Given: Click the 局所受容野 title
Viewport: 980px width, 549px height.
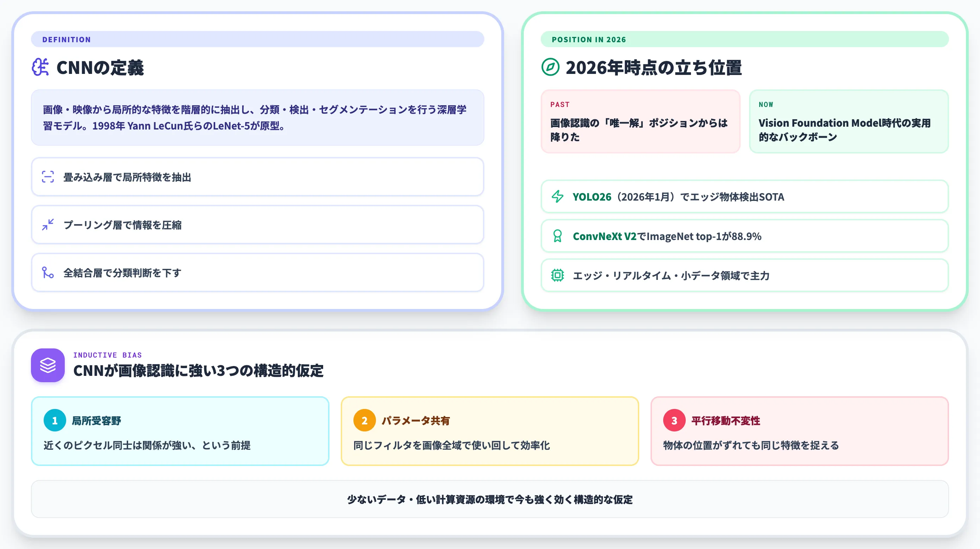Looking at the screenshot, I should point(97,421).
